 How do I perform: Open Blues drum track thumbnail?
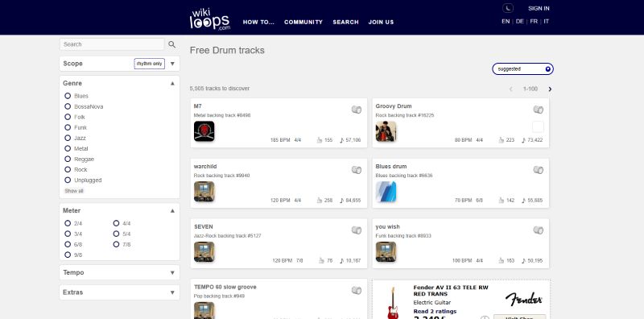coord(386,192)
